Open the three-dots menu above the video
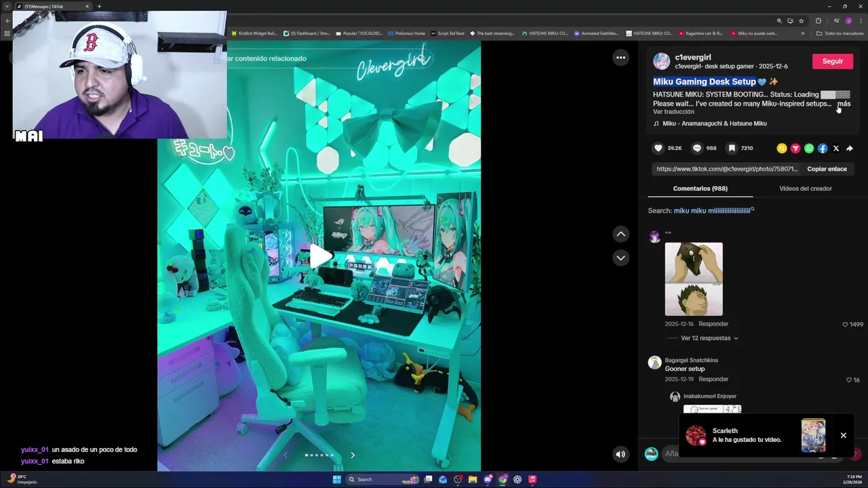This screenshot has height=488, width=868. pos(620,58)
